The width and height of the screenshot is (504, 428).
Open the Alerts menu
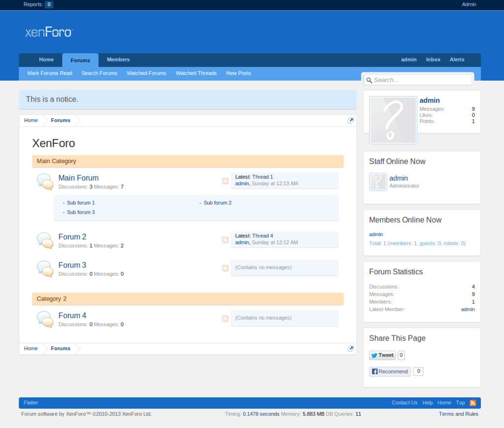(x=457, y=60)
